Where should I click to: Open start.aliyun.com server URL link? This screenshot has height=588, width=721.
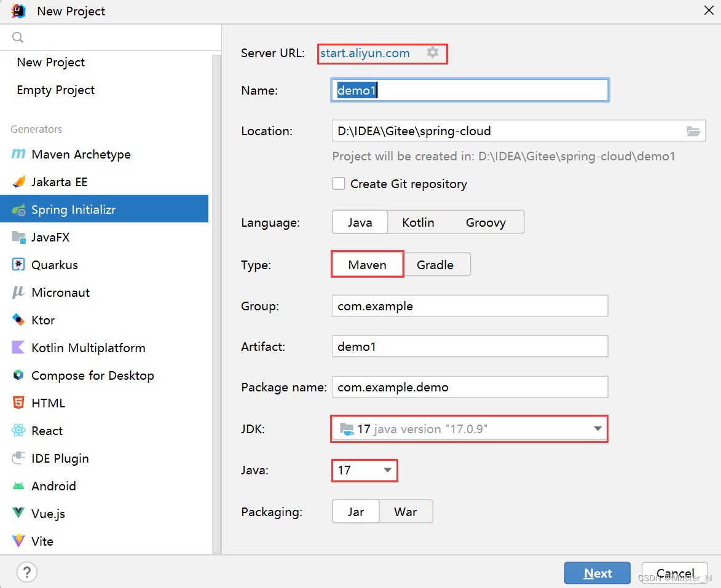[x=364, y=53]
